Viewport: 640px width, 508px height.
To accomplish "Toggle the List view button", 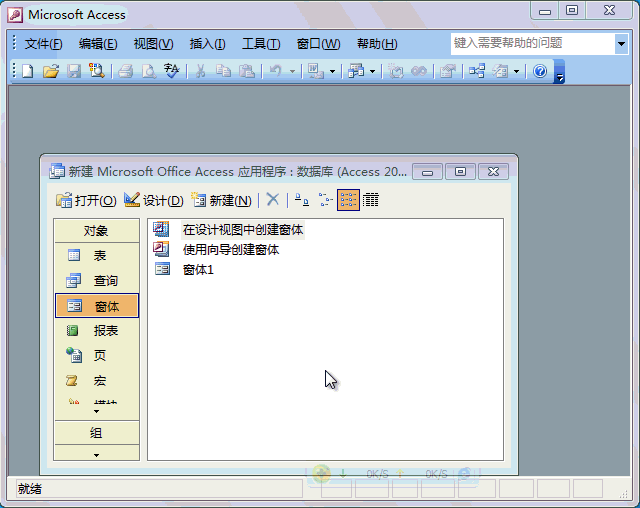I will coord(348,200).
